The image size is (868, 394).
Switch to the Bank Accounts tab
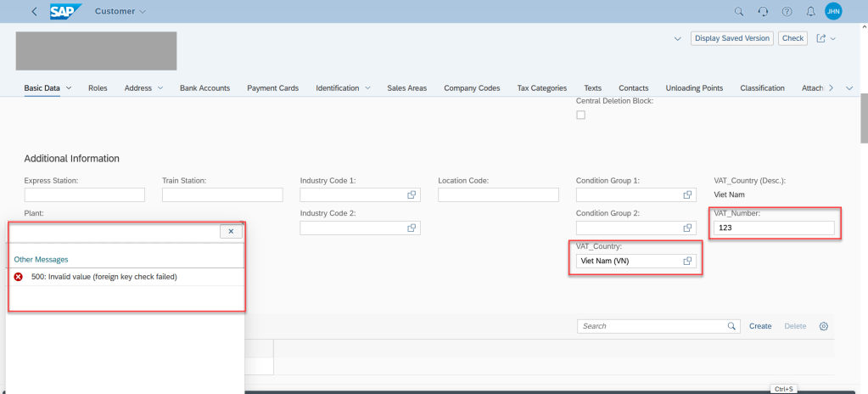pyautogui.click(x=204, y=87)
